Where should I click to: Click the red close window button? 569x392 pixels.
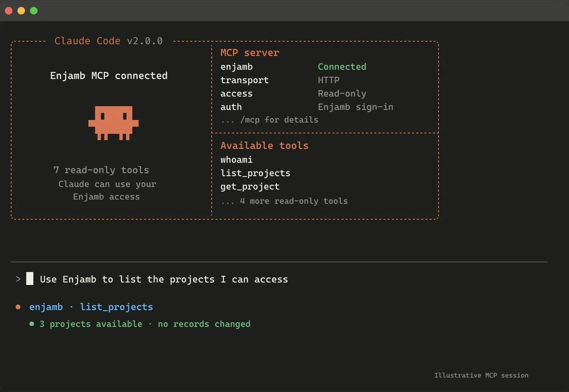9,11
